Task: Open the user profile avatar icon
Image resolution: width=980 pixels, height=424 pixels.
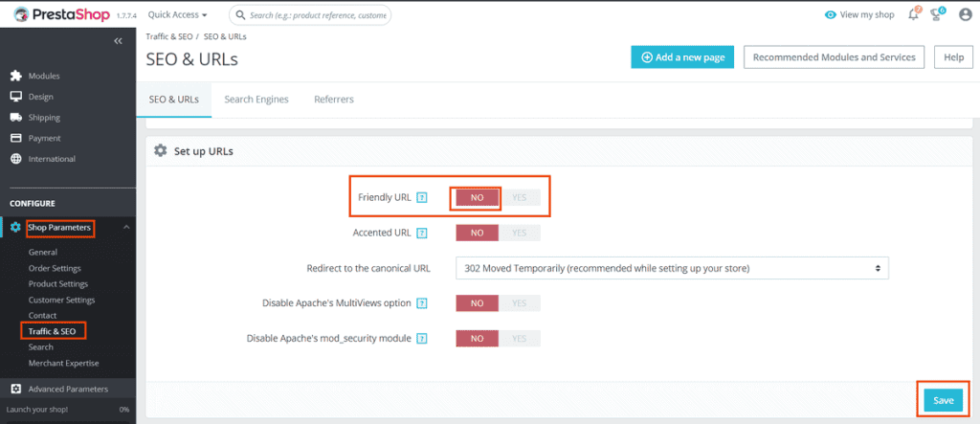Action: pos(965,14)
